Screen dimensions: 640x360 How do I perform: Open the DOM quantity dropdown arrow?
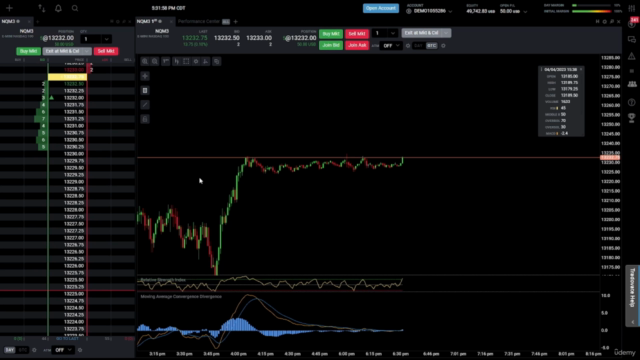tap(107, 39)
